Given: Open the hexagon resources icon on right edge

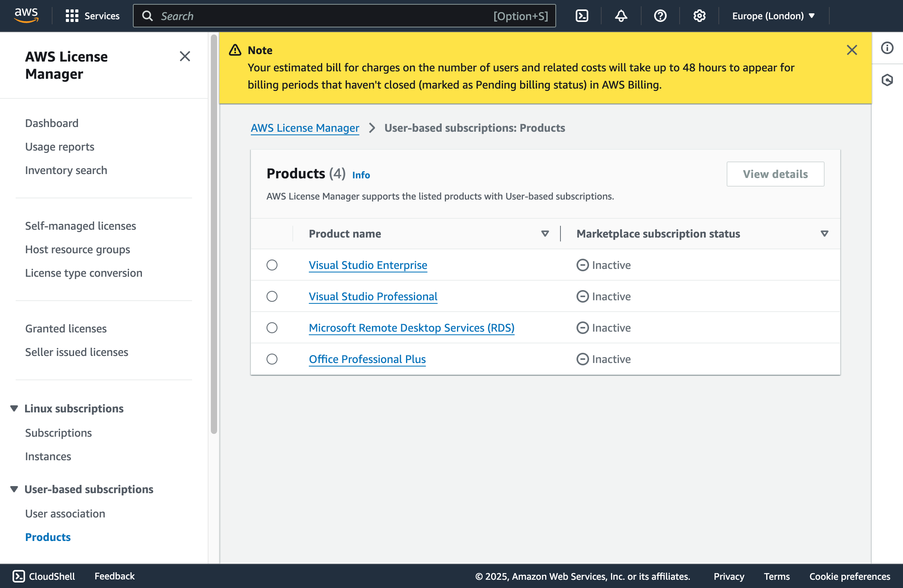Looking at the screenshot, I should point(887,80).
